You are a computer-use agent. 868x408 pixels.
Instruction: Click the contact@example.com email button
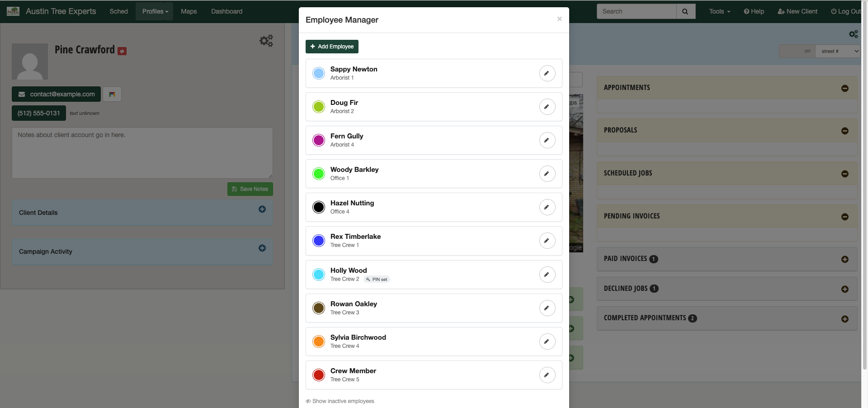56,94
